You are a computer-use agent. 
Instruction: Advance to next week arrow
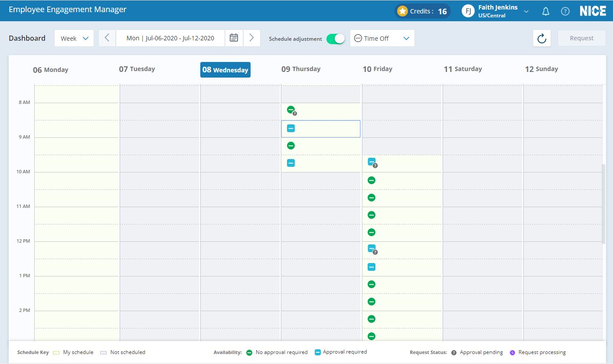tap(251, 38)
